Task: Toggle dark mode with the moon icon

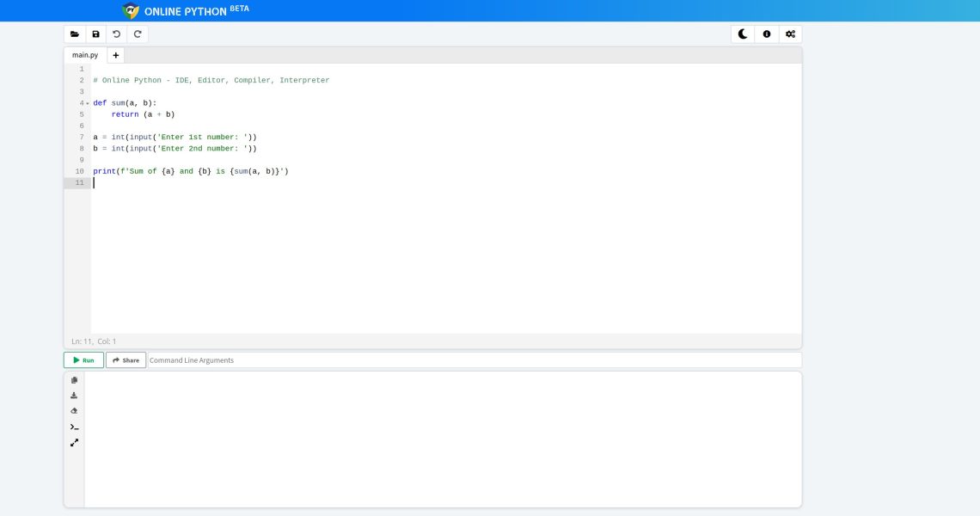Action: tap(743, 34)
